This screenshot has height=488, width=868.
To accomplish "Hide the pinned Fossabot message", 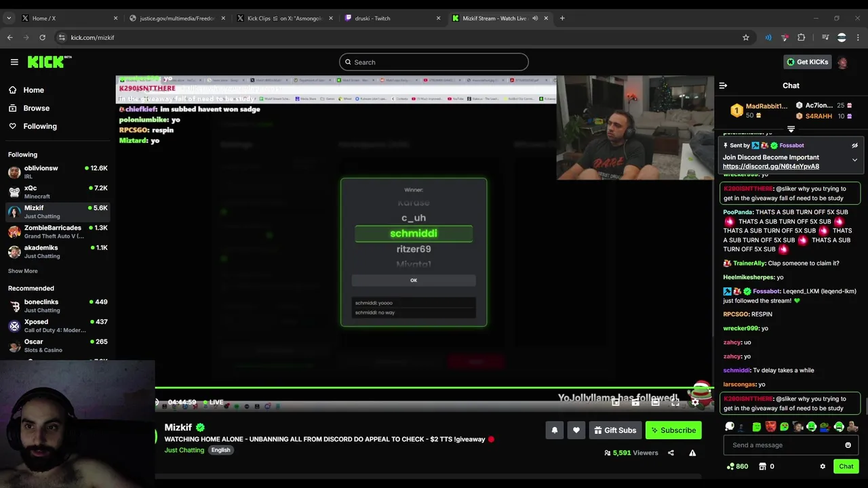I will point(854,146).
